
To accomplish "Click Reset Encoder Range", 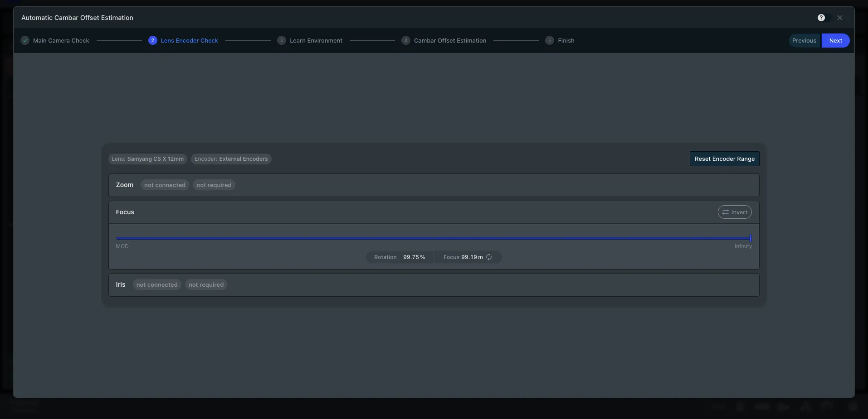I will 724,159.
